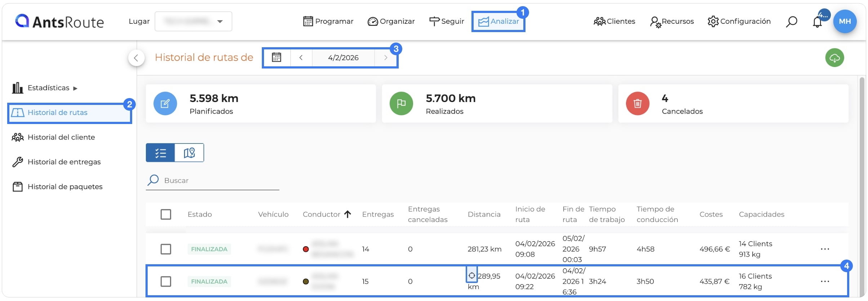Click the 496,66 € cost cell
This screenshot has height=301, width=868.
(715, 249)
